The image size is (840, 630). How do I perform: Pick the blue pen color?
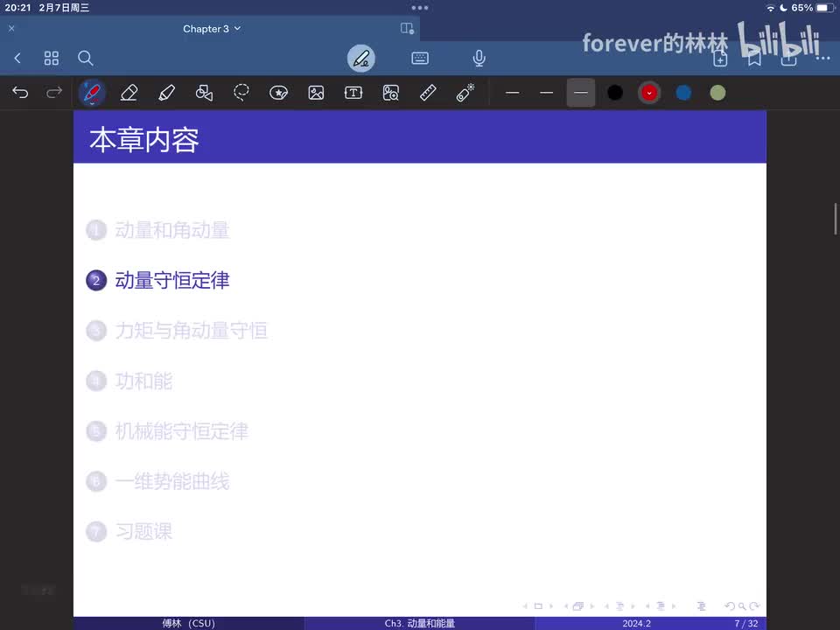point(683,93)
